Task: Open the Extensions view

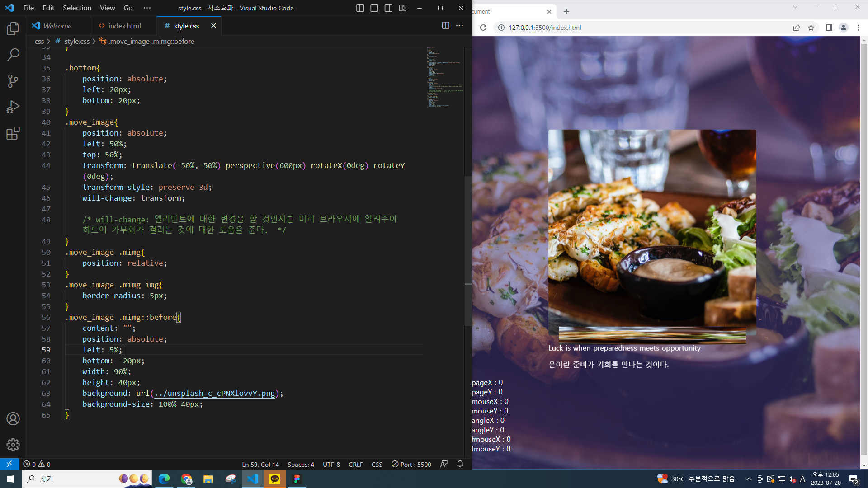Action: point(13,133)
